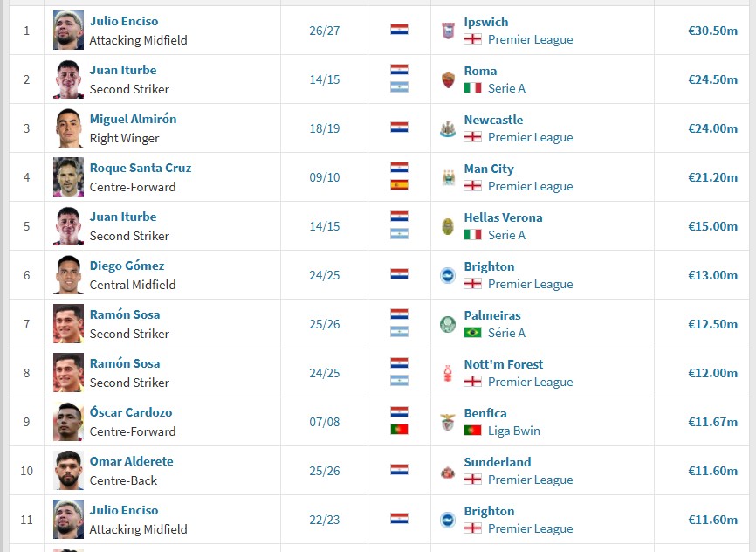Click the Spain flag in Santa Cruz row
The image size is (756, 552).
399,185
